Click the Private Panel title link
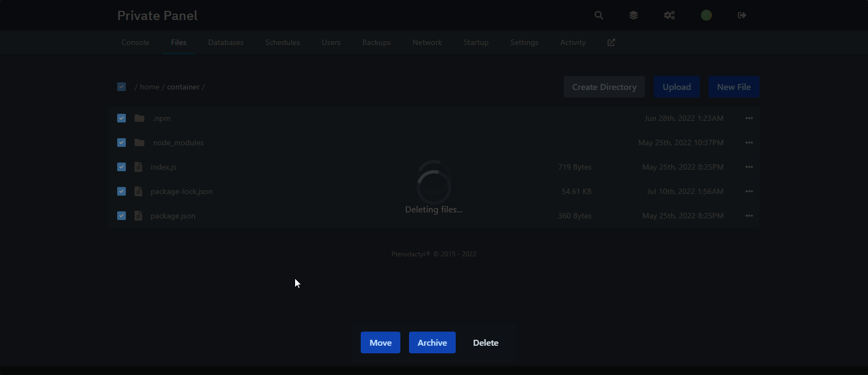Screen dimensions: 868x375 (x=157, y=15)
